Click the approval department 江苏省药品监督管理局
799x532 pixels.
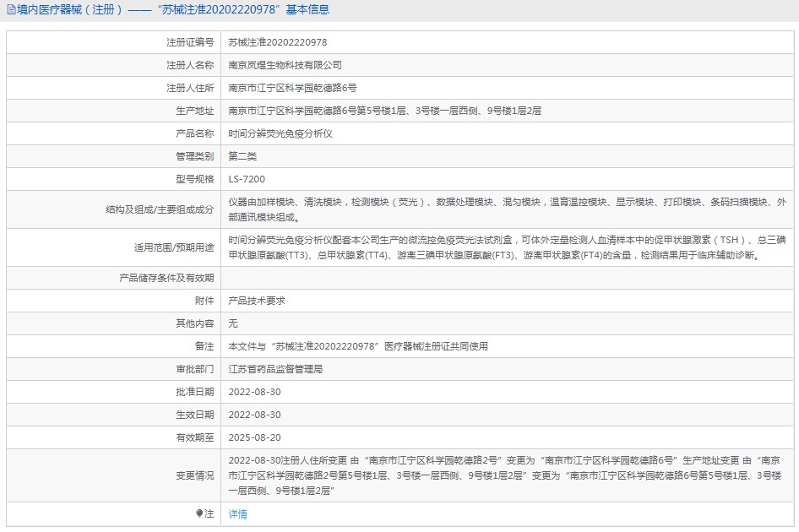click(x=275, y=369)
